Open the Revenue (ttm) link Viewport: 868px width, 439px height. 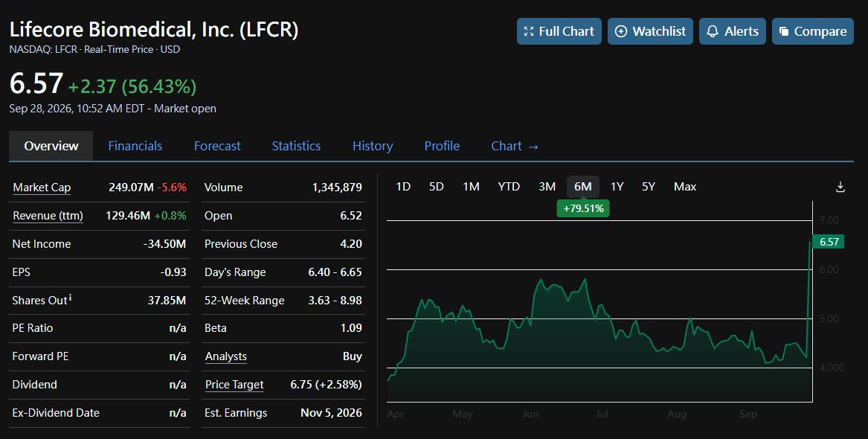48,216
